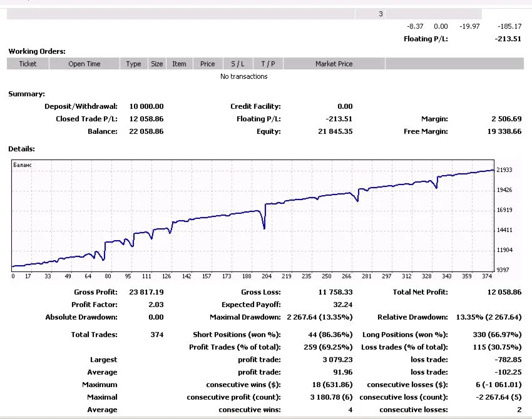
Task: Click the Ticket column header
Action: [x=28, y=64]
